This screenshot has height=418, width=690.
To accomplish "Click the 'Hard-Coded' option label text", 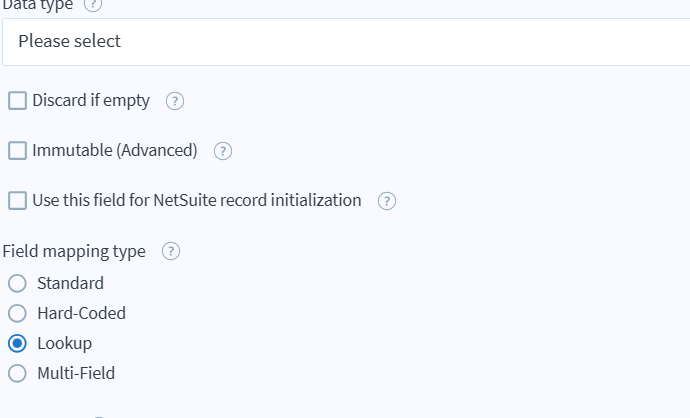I will (81, 313).
